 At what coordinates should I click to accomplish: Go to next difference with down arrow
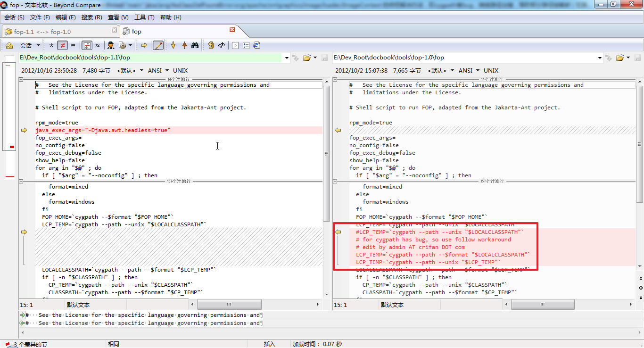point(173,46)
